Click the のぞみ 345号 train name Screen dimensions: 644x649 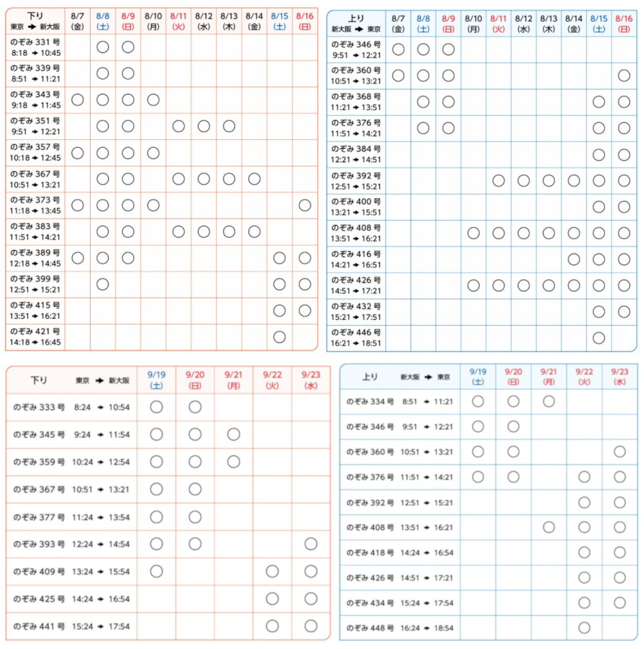point(39,434)
